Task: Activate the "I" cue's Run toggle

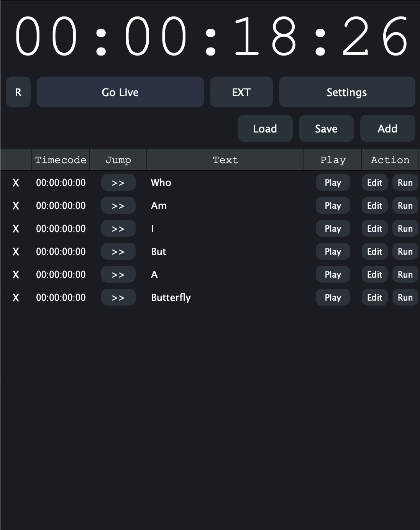Action: (405, 228)
